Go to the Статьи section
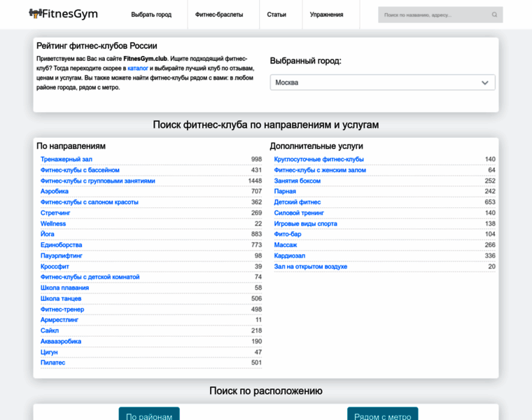This screenshot has width=532, height=420. click(x=276, y=15)
